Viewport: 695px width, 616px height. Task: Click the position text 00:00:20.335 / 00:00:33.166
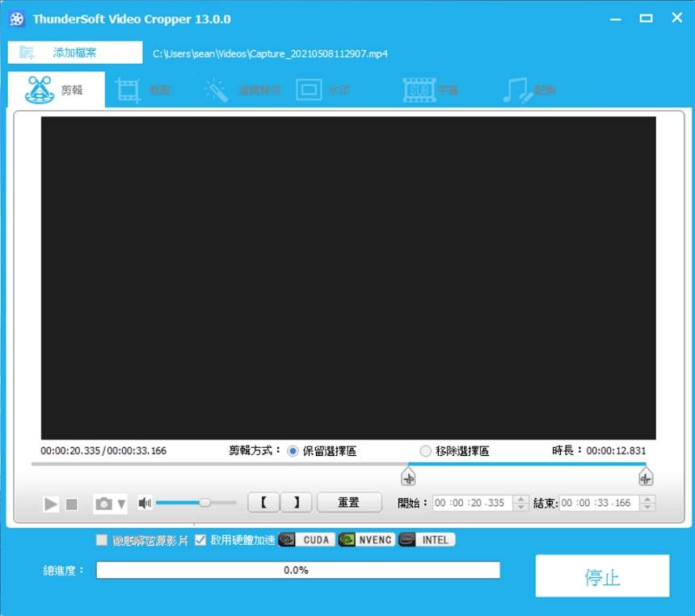pyautogui.click(x=103, y=450)
